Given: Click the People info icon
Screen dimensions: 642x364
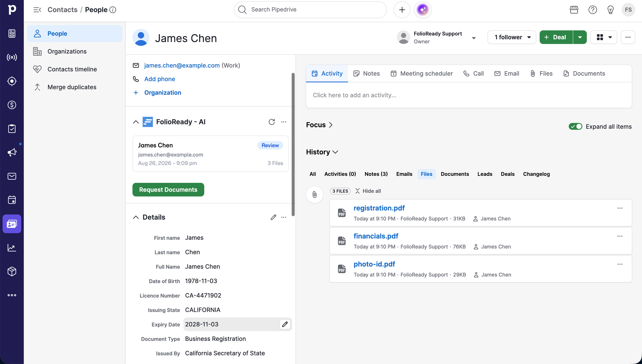Looking at the screenshot, I should 113,10.
